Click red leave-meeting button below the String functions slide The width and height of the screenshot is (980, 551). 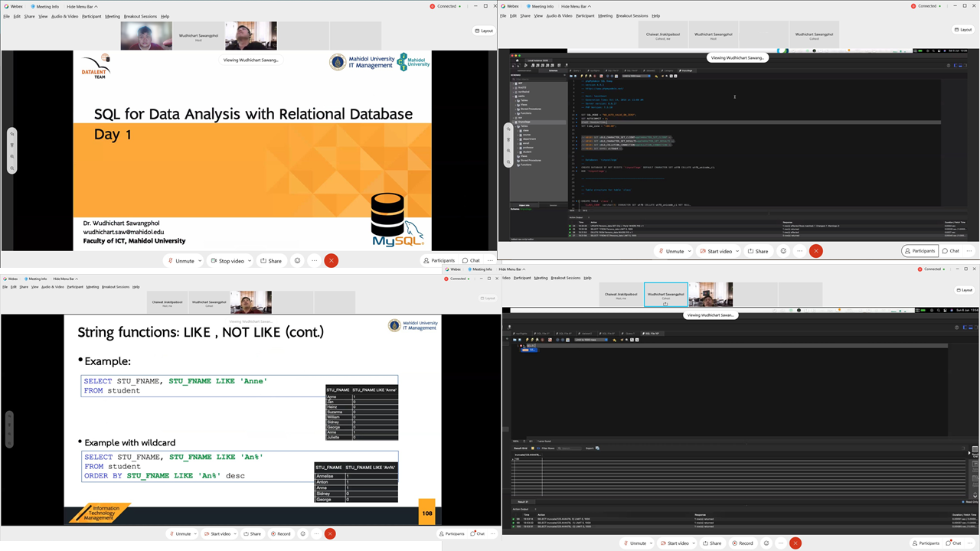point(330,533)
